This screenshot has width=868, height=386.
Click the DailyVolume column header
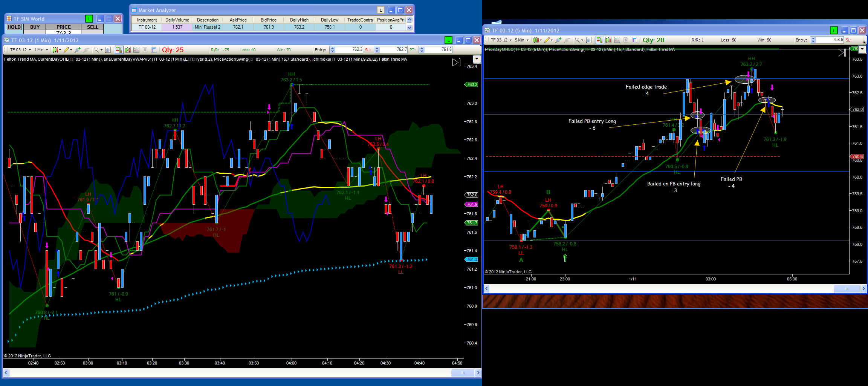177,20
